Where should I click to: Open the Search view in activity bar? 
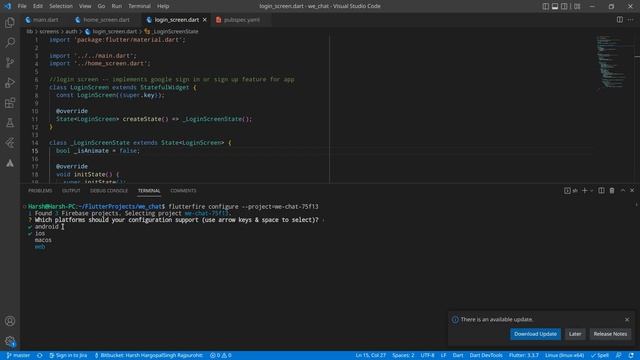[x=10, y=42]
